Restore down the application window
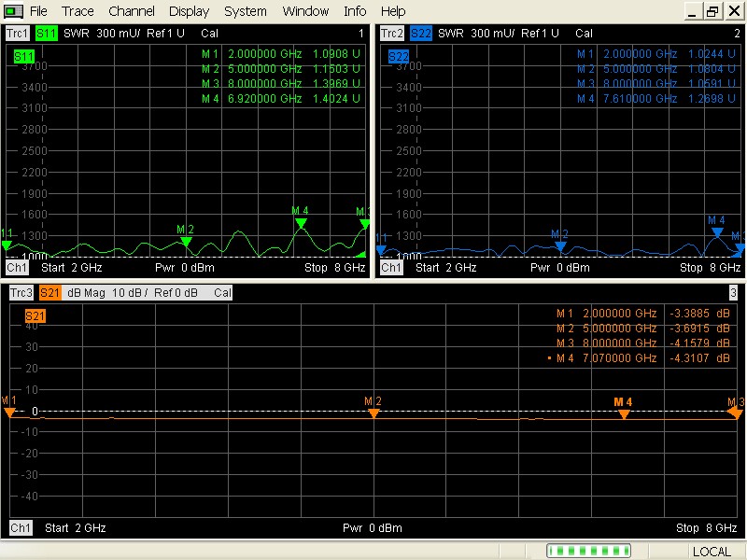This screenshot has width=747, height=560. (712, 11)
